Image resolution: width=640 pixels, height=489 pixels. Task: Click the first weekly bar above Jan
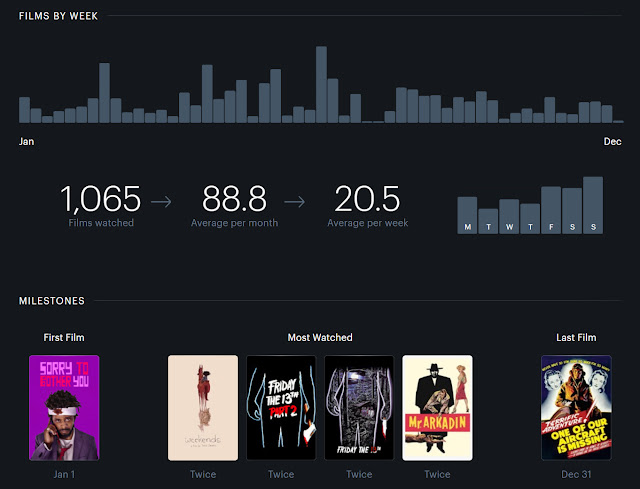pyautogui.click(x=24, y=110)
